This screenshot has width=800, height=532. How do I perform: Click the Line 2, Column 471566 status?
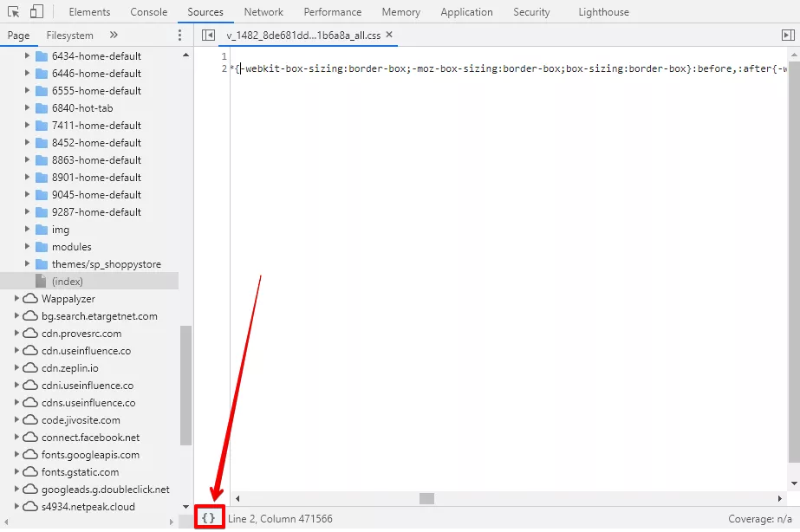280,519
